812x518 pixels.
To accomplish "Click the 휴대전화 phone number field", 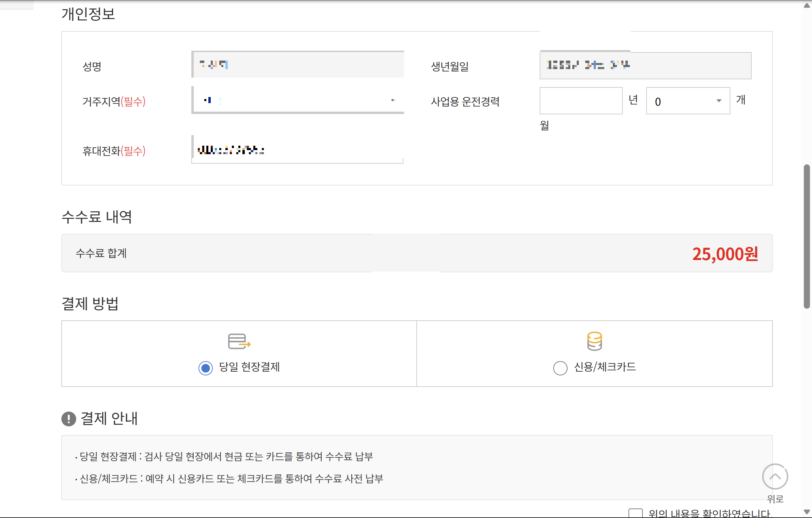I will point(298,150).
